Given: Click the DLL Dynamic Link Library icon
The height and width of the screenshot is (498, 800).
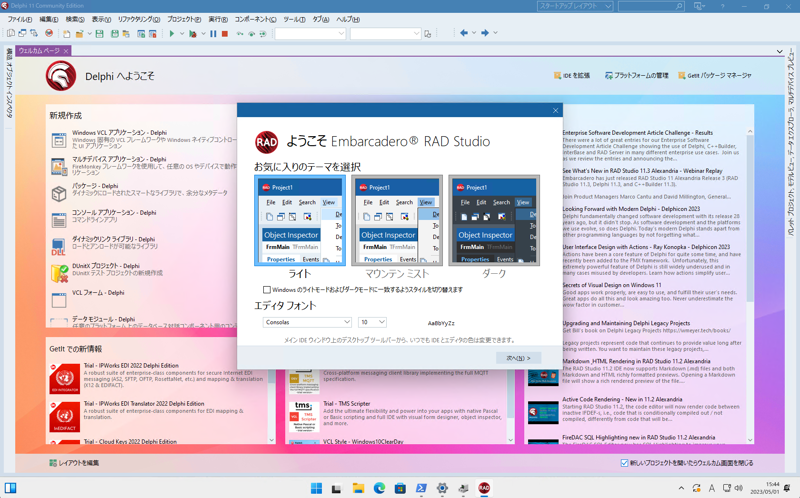Looking at the screenshot, I should [x=59, y=246].
